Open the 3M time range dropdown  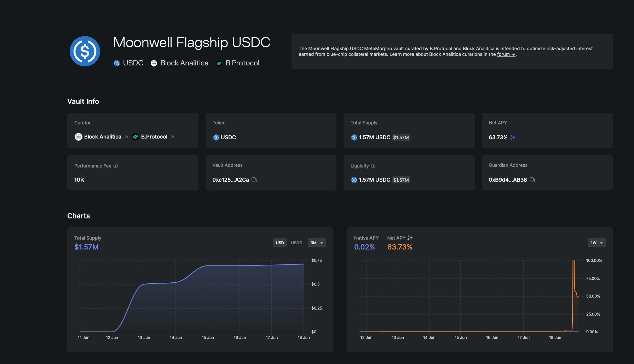(x=317, y=243)
